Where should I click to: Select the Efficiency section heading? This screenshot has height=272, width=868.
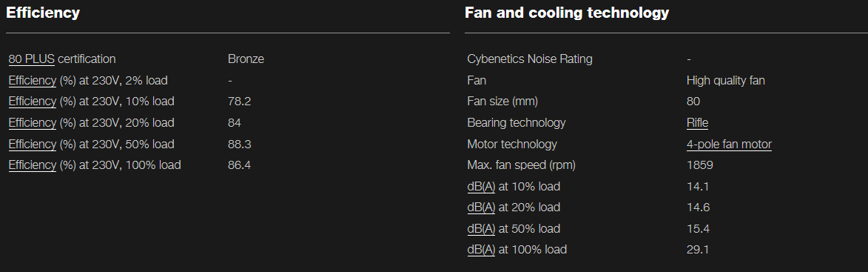(x=43, y=13)
